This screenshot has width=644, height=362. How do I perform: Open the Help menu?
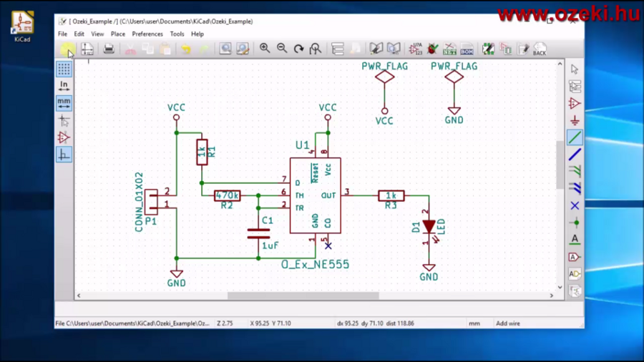point(197,34)
